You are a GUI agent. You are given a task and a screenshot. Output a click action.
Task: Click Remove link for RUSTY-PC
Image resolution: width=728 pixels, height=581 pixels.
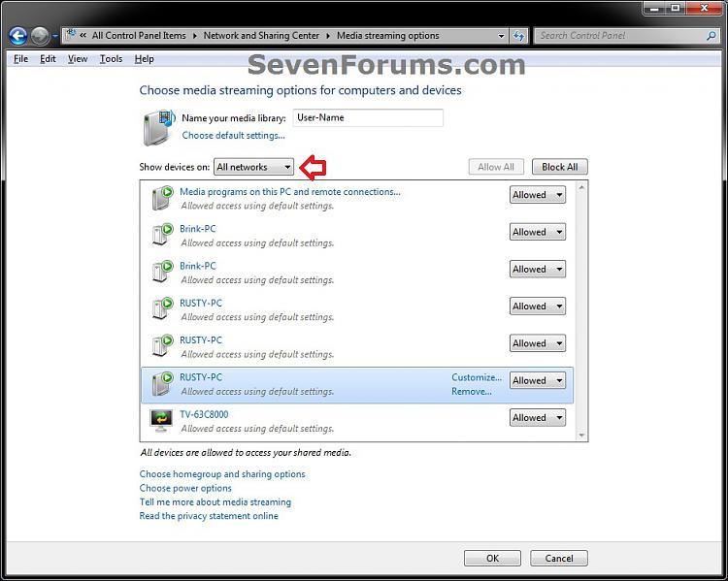(x=472, y=392)
